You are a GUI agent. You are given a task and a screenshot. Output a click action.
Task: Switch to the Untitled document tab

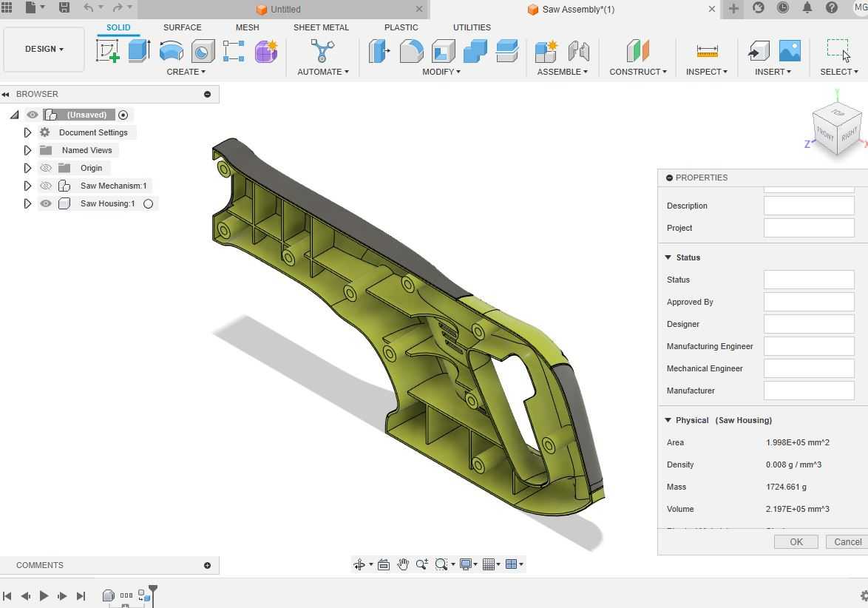click(285, 9)
